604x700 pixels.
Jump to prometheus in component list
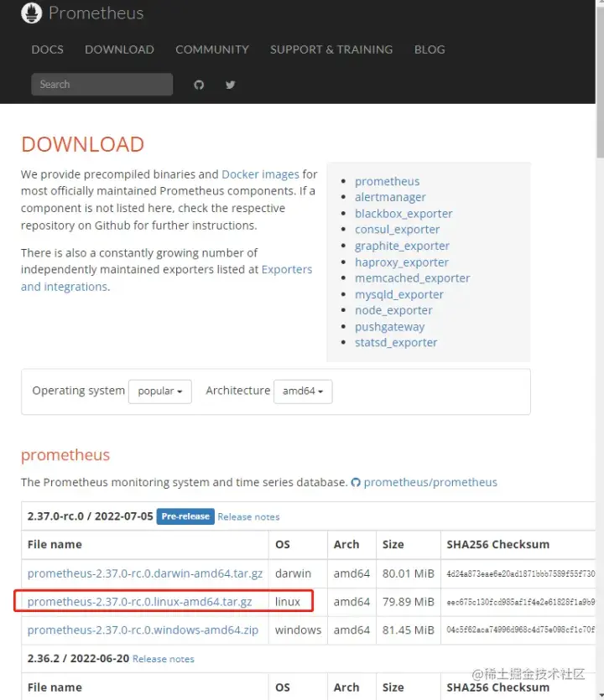coord(388,181)
